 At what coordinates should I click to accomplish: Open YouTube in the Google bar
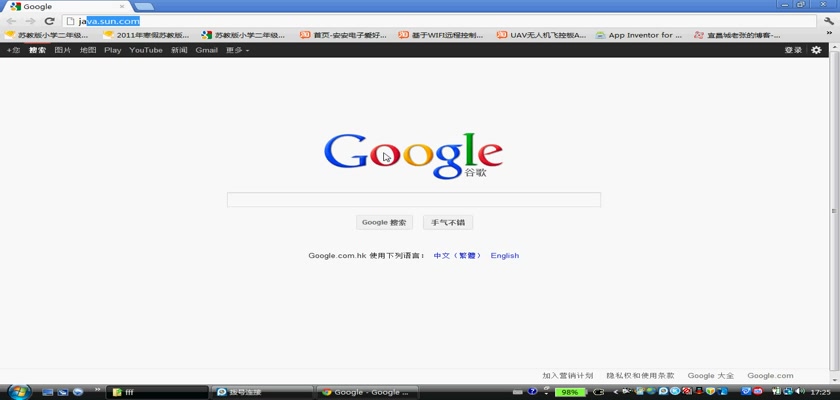[x=146, y=50]
